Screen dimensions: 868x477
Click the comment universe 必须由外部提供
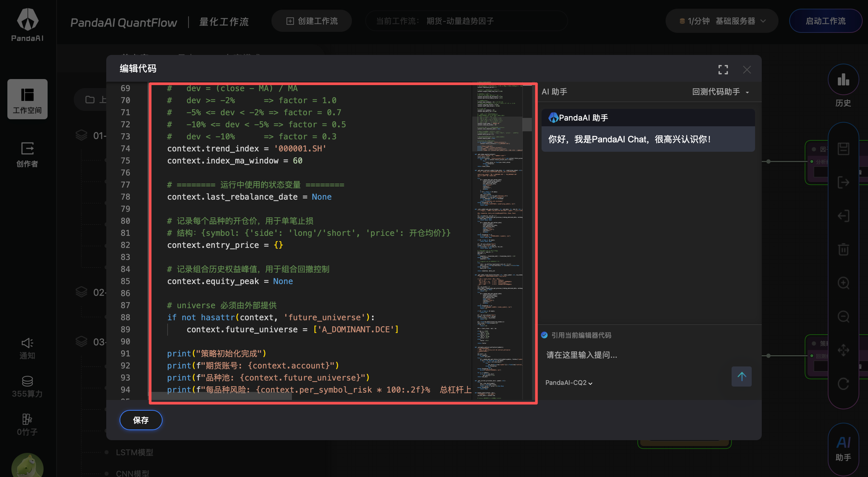tap(222, 305)
